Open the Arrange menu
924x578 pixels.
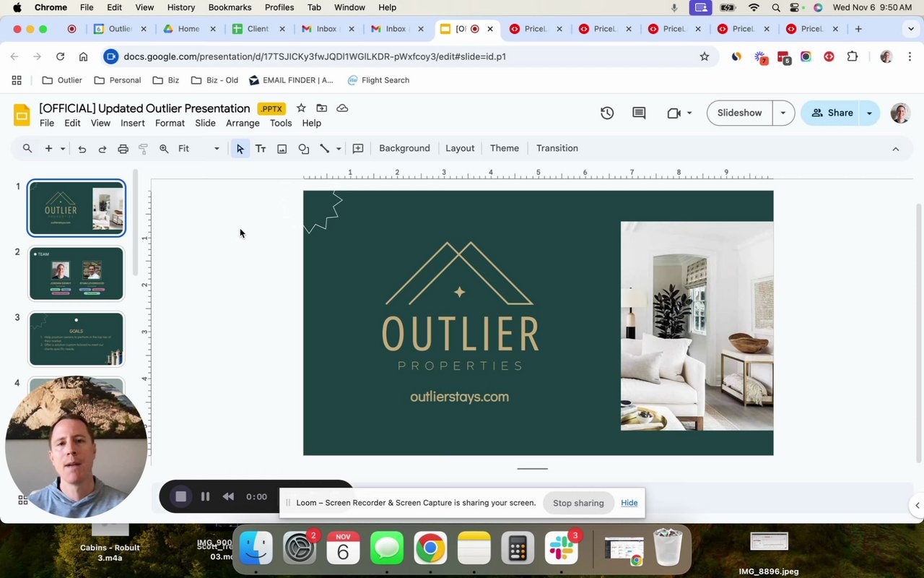(243, 123)
